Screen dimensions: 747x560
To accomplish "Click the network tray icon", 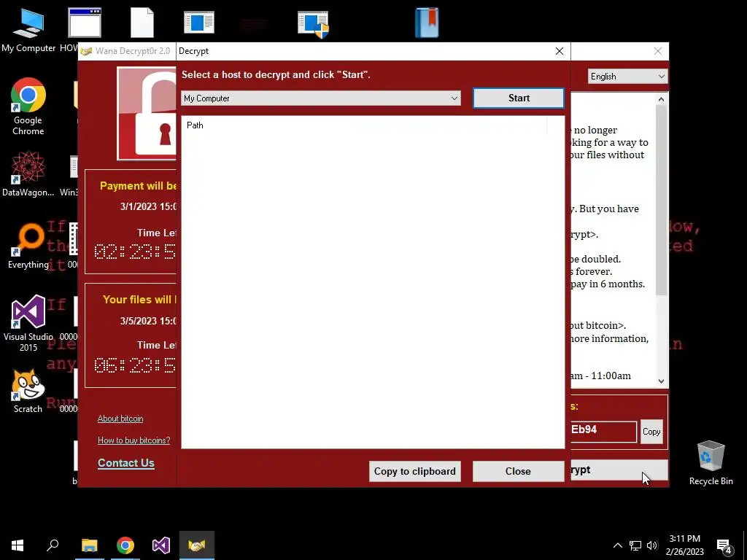I will 635,545.
